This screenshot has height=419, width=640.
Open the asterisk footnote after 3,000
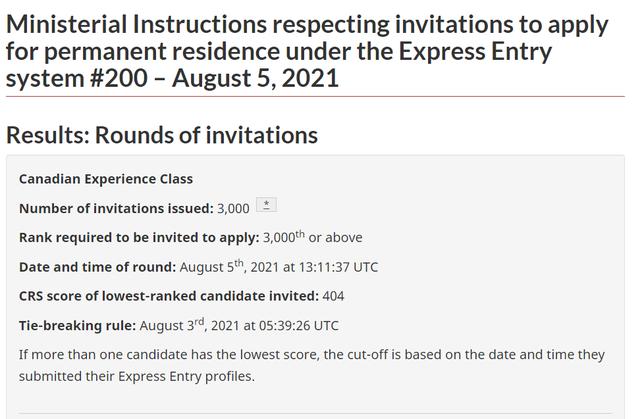(x=266, y=205)
